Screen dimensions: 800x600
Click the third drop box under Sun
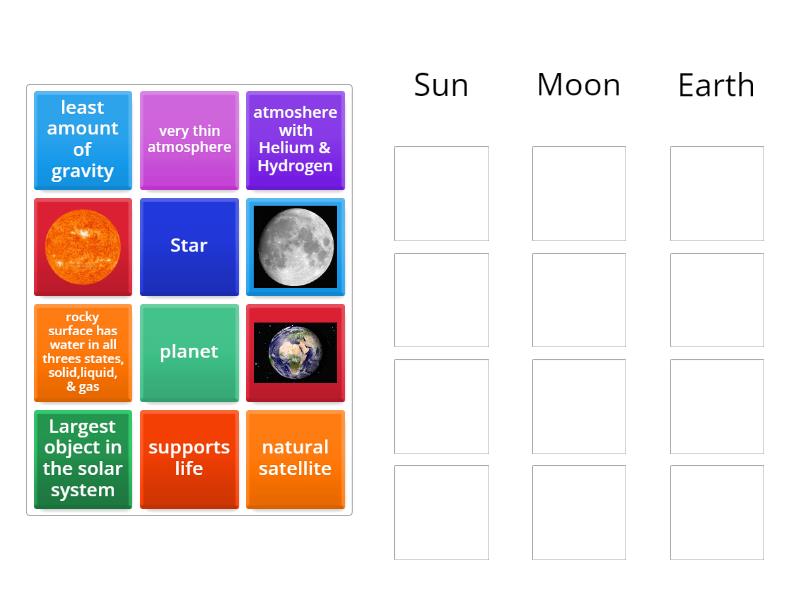(x=440, y=405)
